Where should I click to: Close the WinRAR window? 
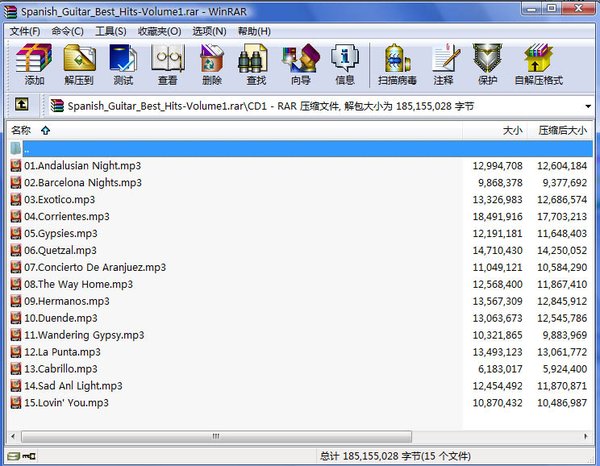point(578,9)
